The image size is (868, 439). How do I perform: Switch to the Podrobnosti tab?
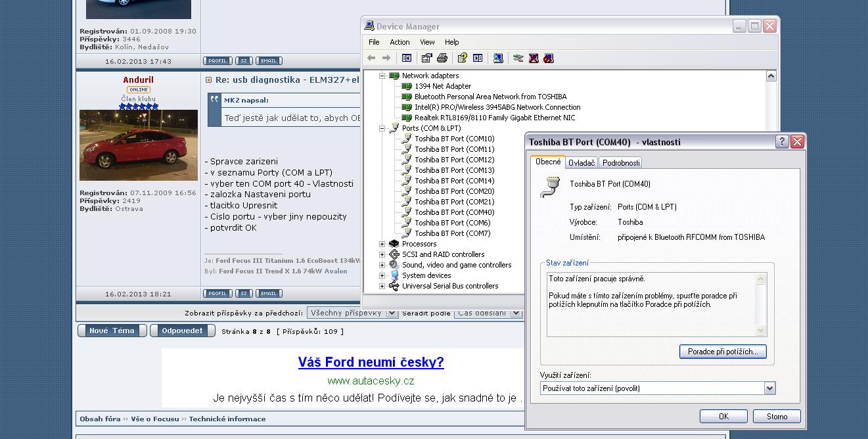[x=620, y=163]
